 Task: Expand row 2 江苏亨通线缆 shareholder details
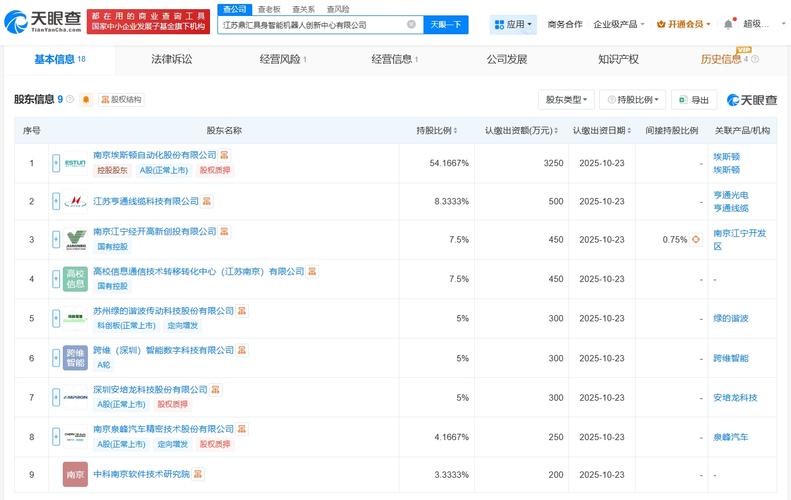tap(56, 201)
